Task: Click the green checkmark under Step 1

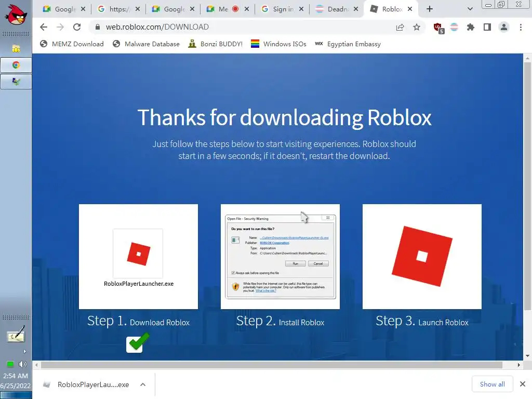Action: [137, 343]
